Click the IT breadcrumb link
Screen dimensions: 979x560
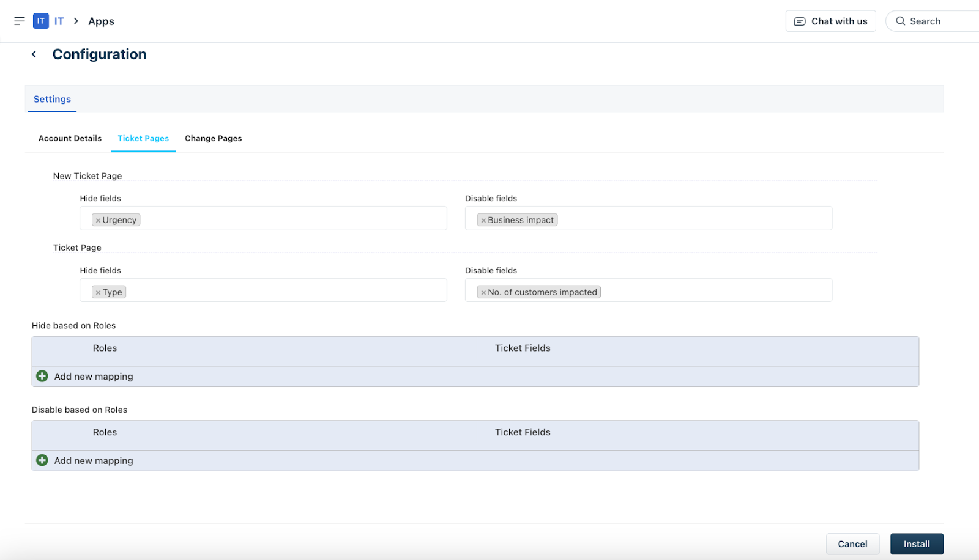click(59, 21)
